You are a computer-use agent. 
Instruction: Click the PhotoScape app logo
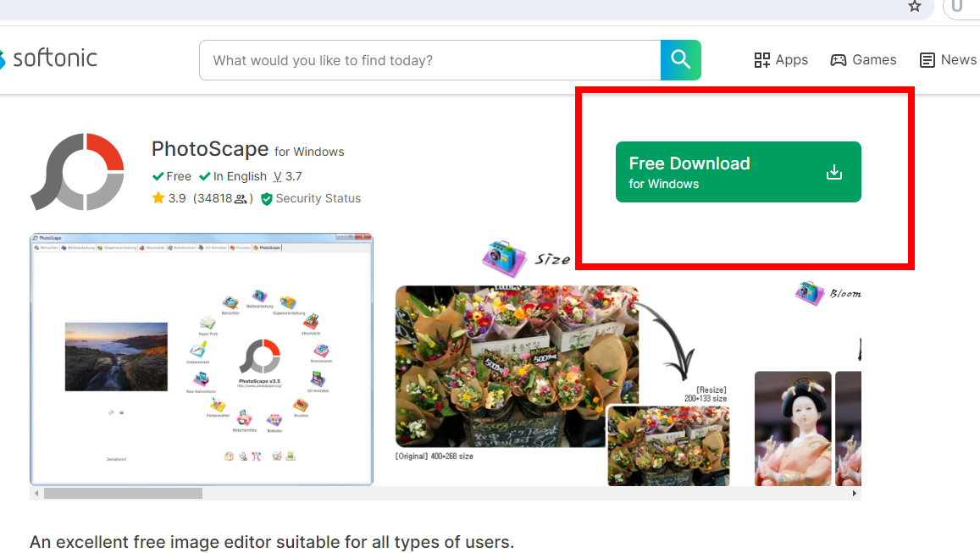[x=77, y=171]
